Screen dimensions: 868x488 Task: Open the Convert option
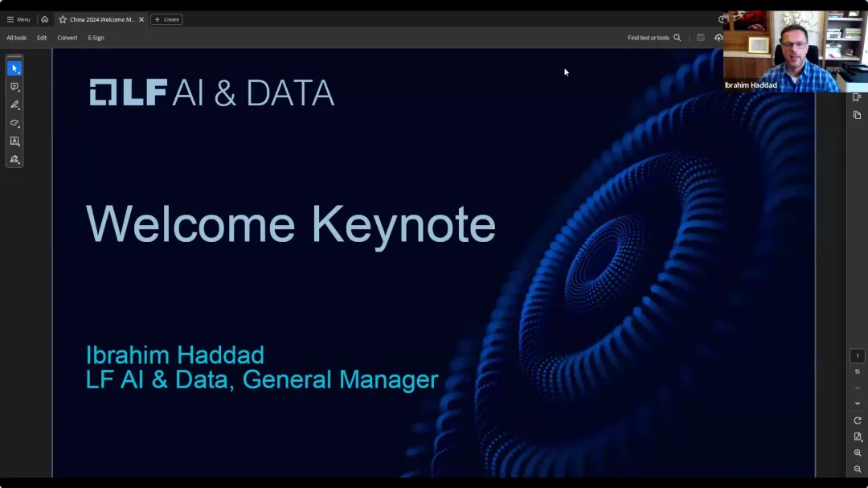(x=67, y=38)
